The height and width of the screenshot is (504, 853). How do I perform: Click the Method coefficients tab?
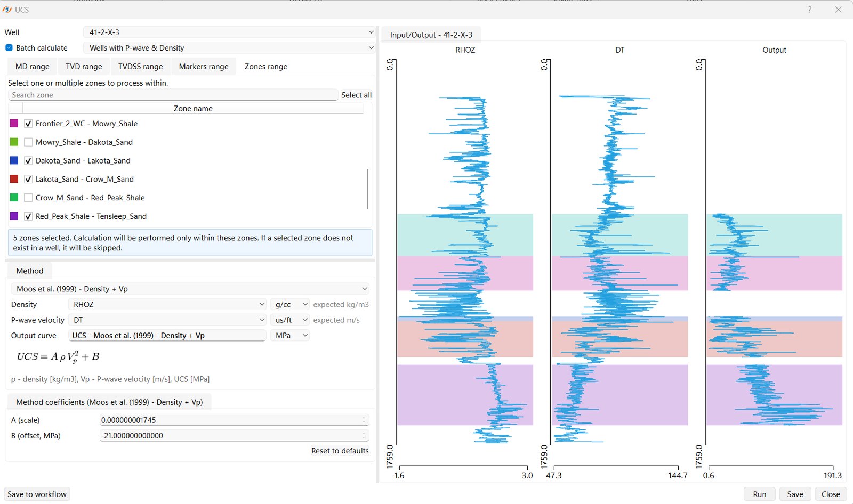109,402
